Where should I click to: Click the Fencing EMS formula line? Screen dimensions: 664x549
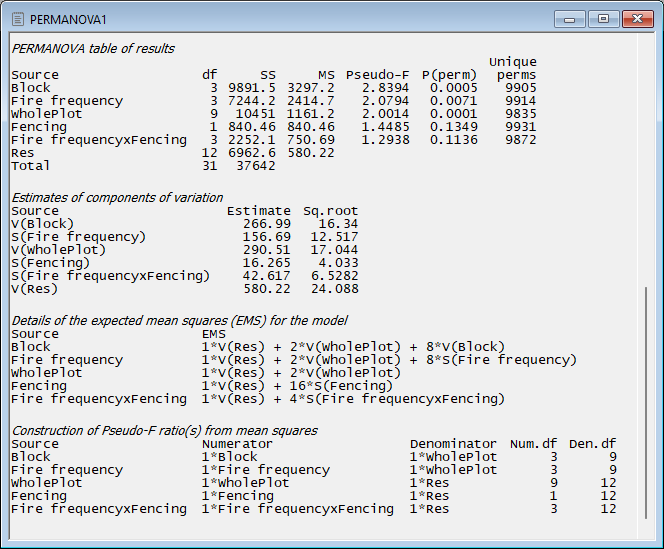[x=297, y=386]
